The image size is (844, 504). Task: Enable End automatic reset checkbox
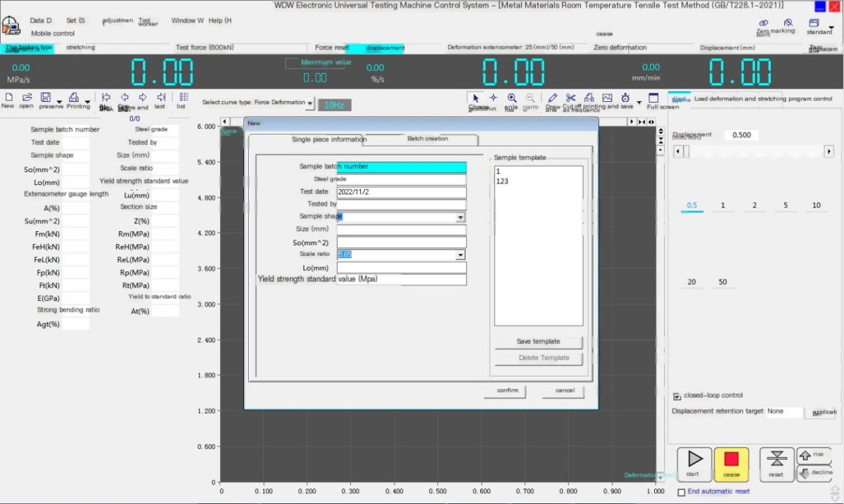coord(681,492)
